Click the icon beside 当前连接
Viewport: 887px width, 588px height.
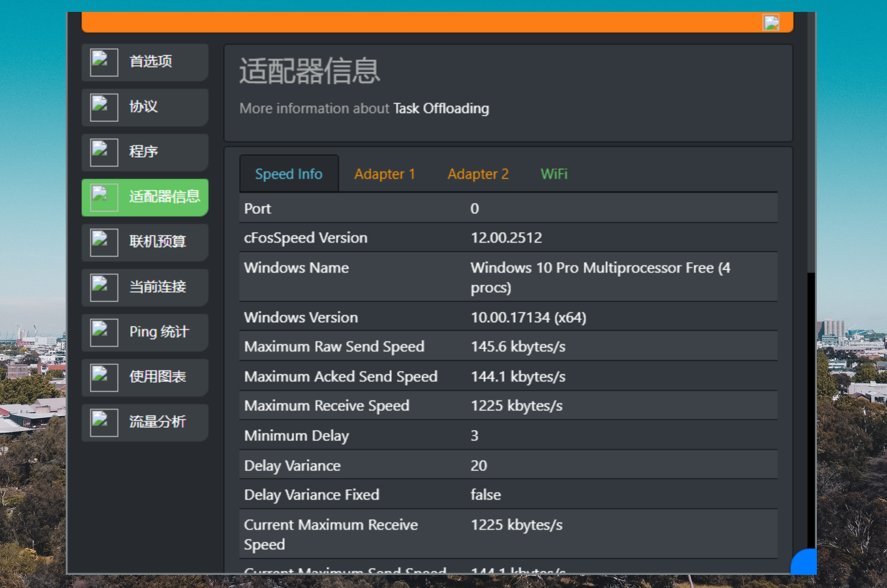(104, 288)
